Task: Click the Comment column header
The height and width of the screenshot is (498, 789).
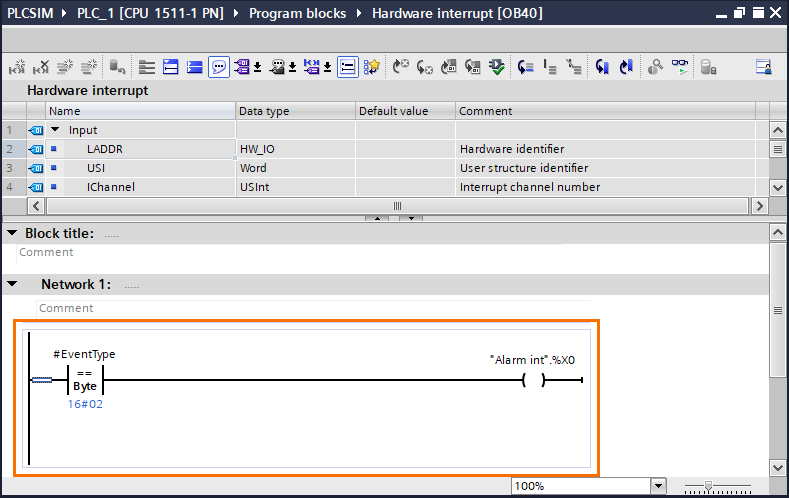Action: pyautogui.click(x=605, y=111)
